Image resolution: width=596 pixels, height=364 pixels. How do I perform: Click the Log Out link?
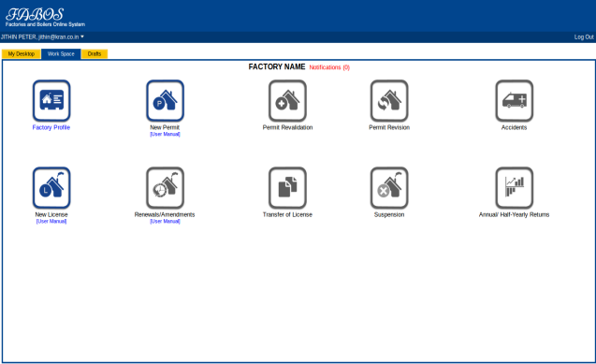[584, 36]
